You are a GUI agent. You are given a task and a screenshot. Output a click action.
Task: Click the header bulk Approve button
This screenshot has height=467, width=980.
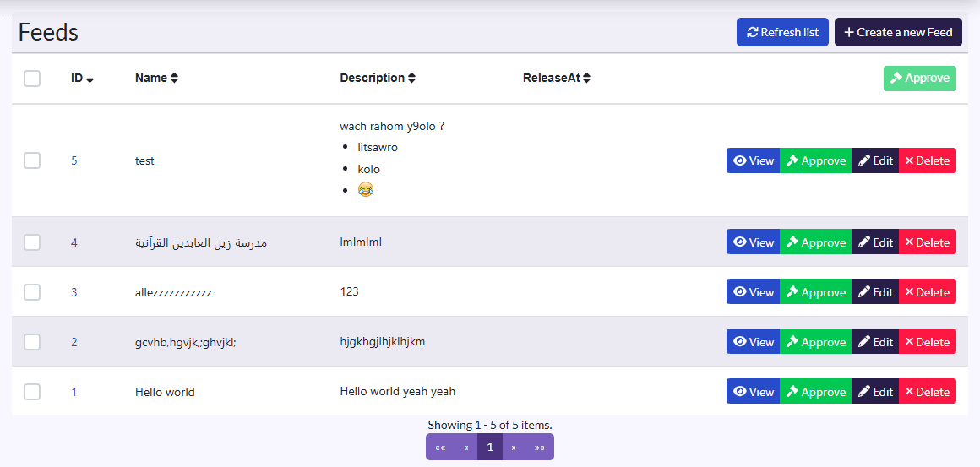[x=920, y=78]
